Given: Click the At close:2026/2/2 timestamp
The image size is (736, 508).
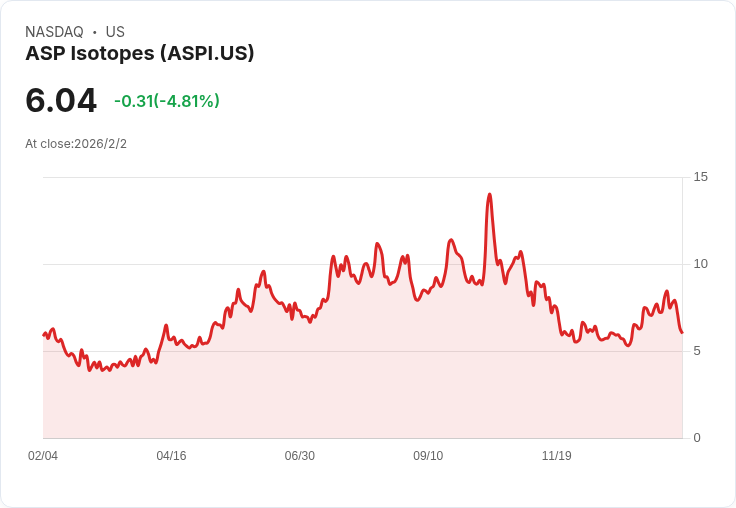Looking at the screenshot, I should point(76,144).
